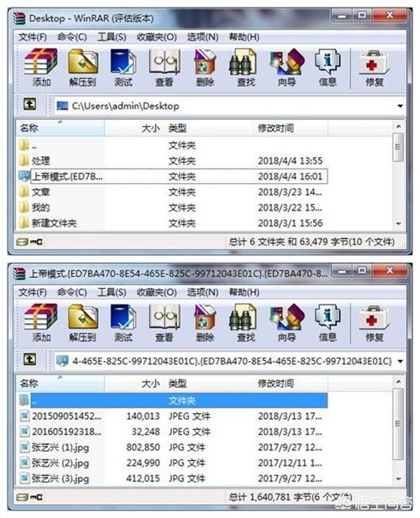Select file 张艺兴 (3).jpg

coord(172,479)
